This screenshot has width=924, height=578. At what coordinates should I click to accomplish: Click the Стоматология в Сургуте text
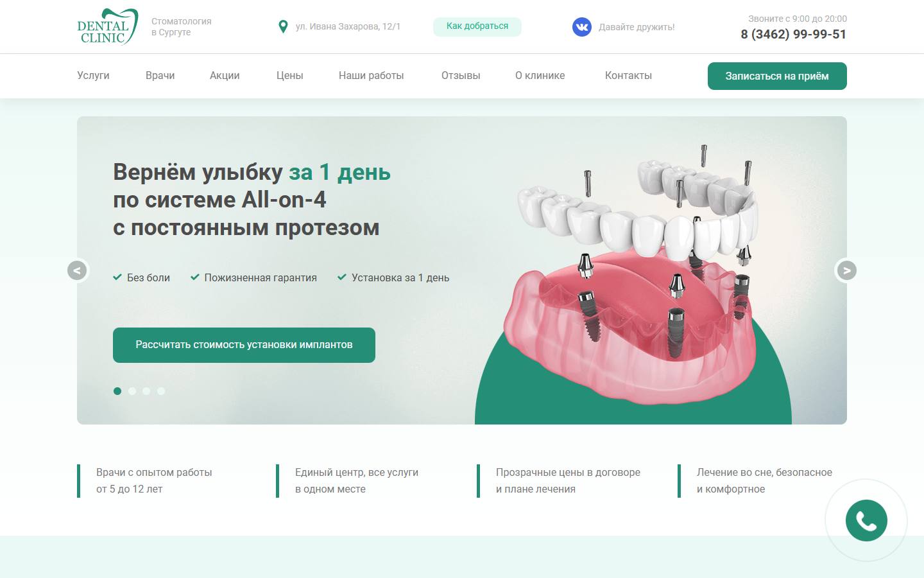182,27
